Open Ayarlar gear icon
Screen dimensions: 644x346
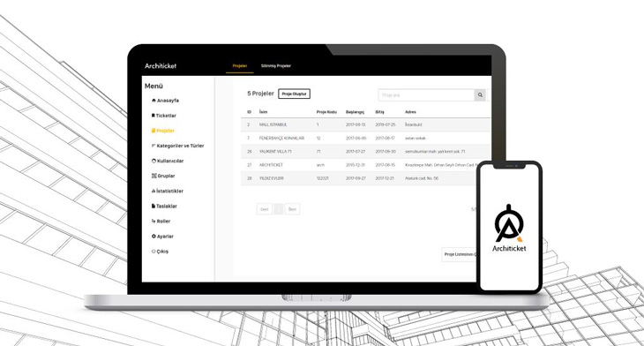pyautogui.click(x=154, y=237)
